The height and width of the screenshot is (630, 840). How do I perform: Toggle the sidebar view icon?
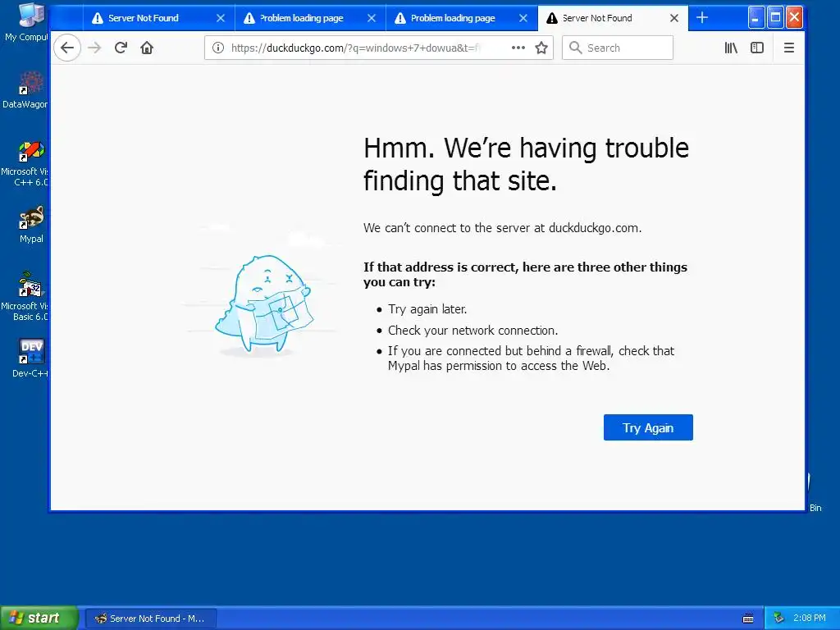pos(757,48)
